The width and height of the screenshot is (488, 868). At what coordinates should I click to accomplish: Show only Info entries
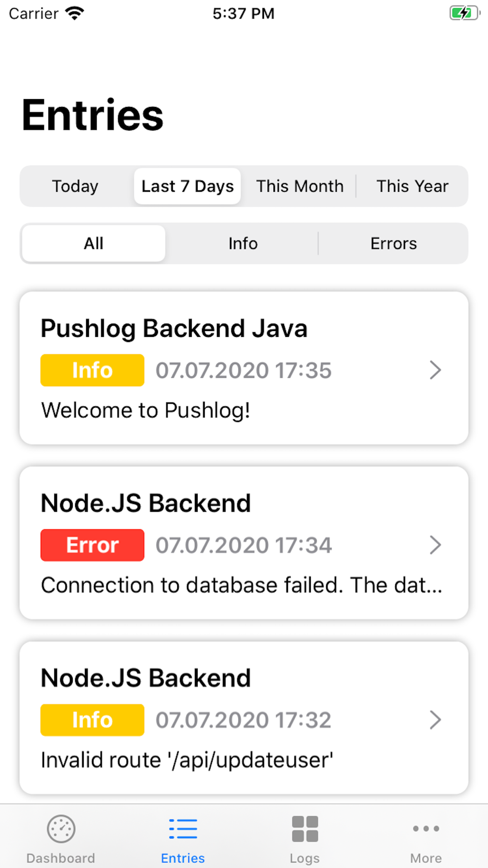pos(243,243)
